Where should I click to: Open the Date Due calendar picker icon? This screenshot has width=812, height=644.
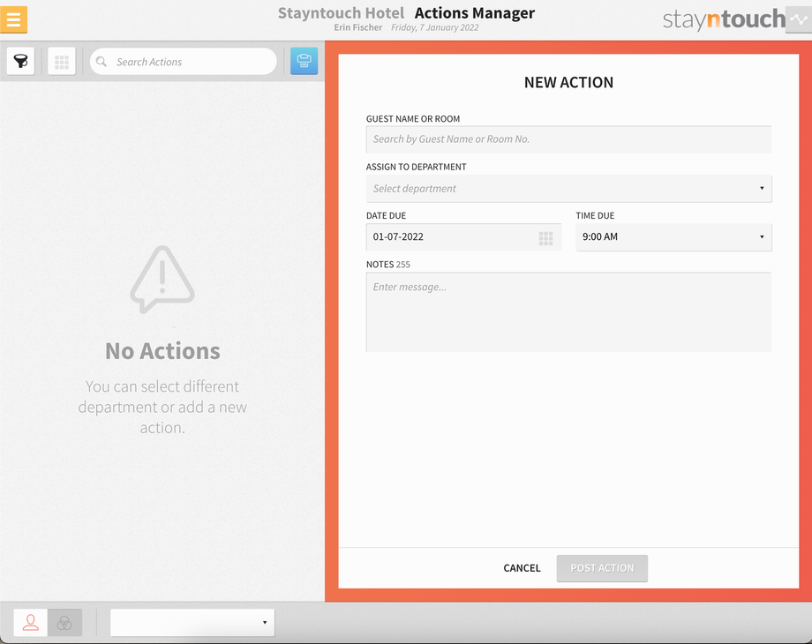545,237
